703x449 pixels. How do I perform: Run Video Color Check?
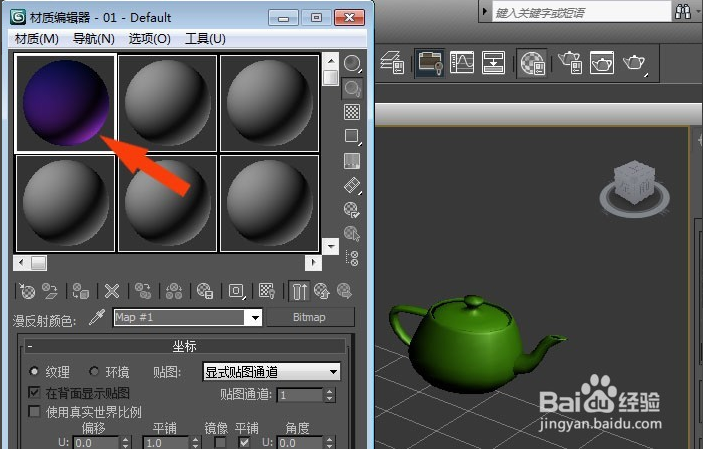pyautogui.click(x=352, y=161)
